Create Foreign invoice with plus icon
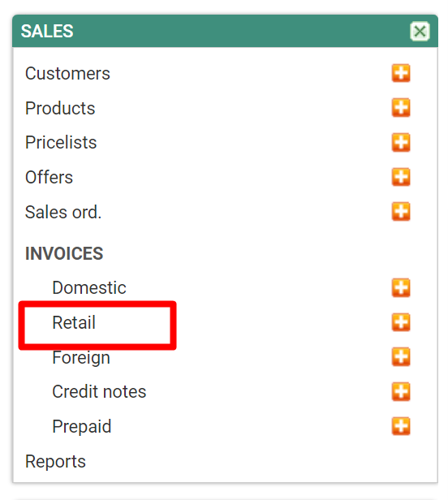Screen dimensions: 448x500 (x=401, y=356)
